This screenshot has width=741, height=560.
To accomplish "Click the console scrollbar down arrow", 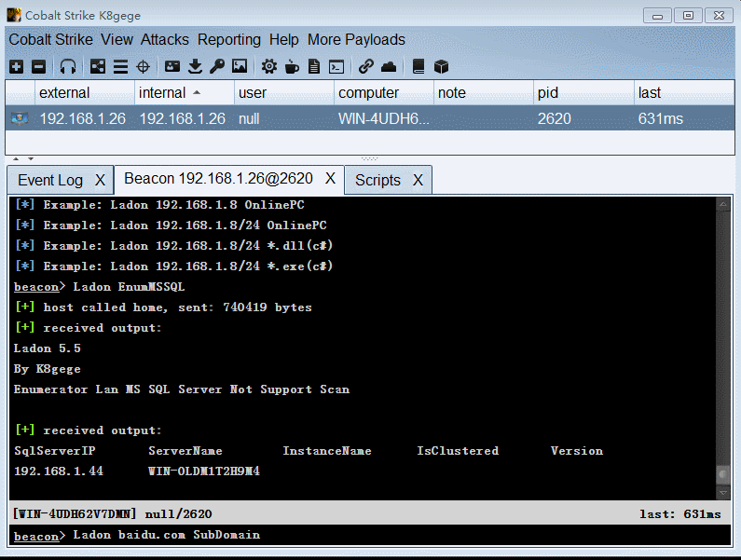I will [x=722, y=493].
